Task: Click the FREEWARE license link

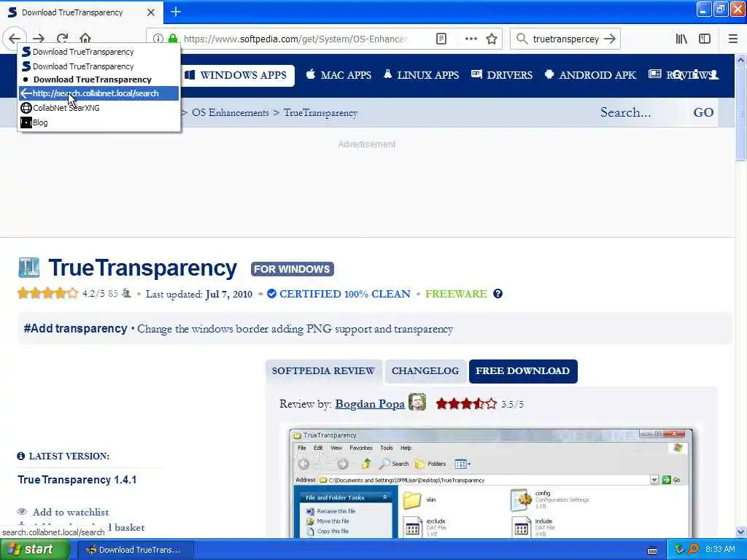Action: pyautogui.click(x=456, y=294)
